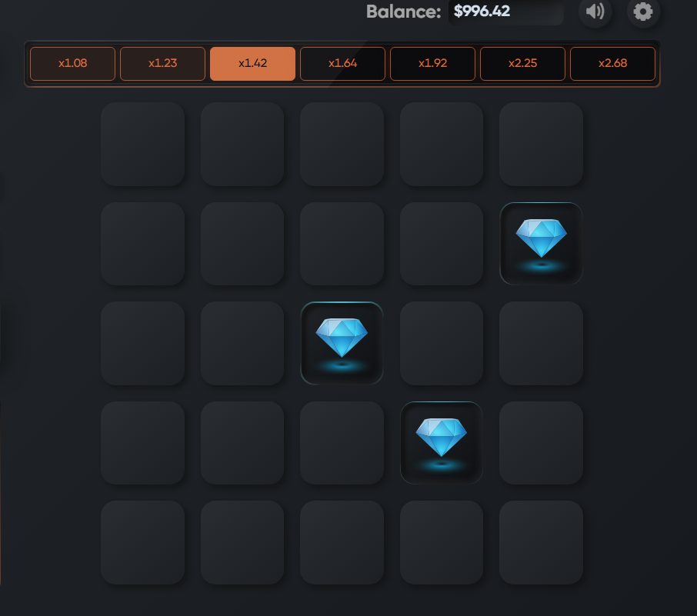Select the x2.68 multiplier step
The width and height of the screenshot is (697, 616).
click(612, 64)
